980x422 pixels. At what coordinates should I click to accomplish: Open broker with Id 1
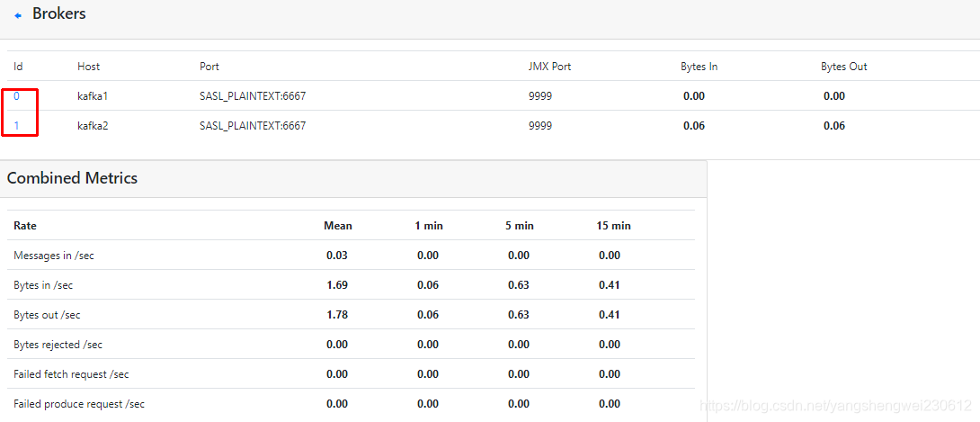tap(16, 125)
